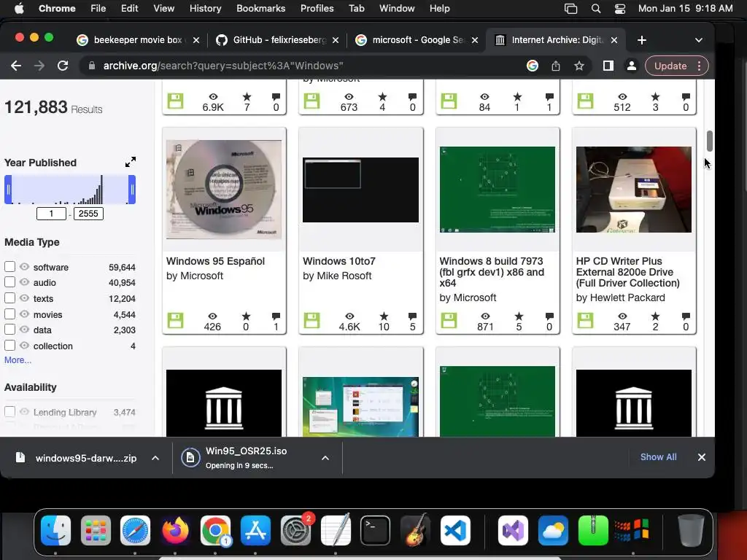This screenshot has width=747, height=560.
Task: Open the Windows 10to7 item title
Action: click(338, 261)
